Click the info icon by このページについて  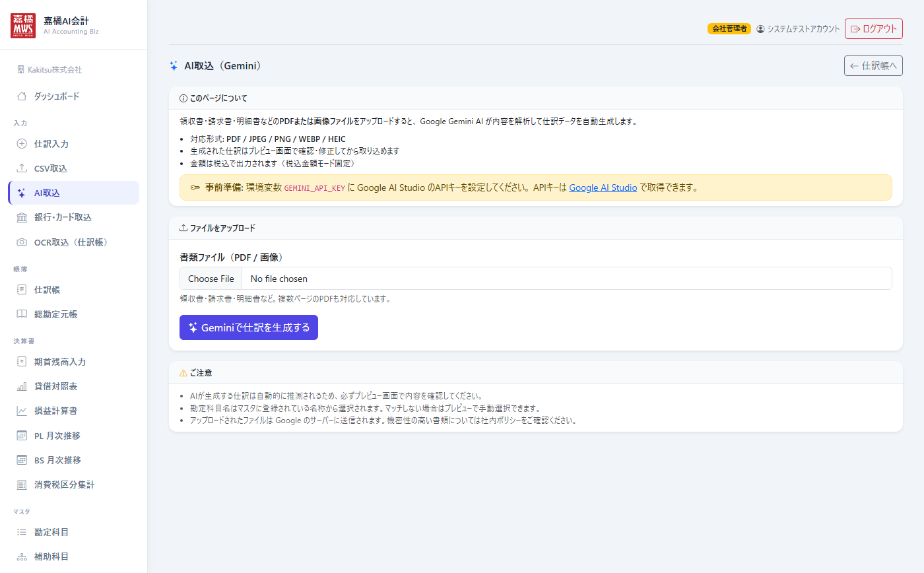pyautogui.click(x=183, y=98)
